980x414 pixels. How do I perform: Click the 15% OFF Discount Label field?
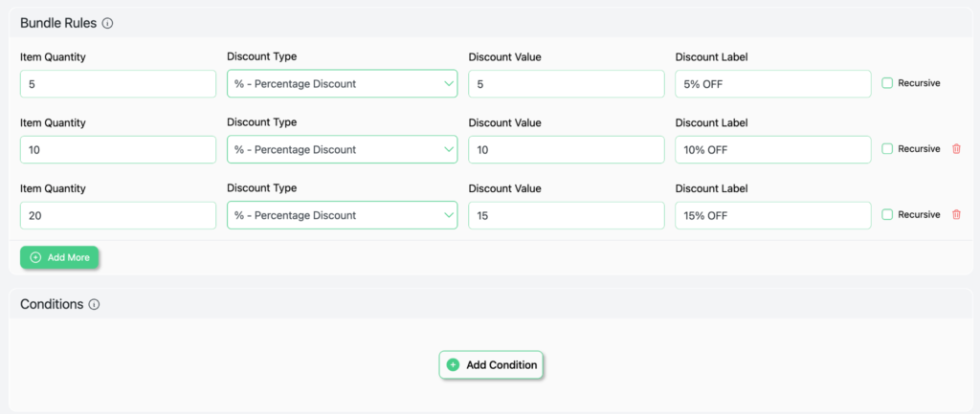click(x=772, y=216)
